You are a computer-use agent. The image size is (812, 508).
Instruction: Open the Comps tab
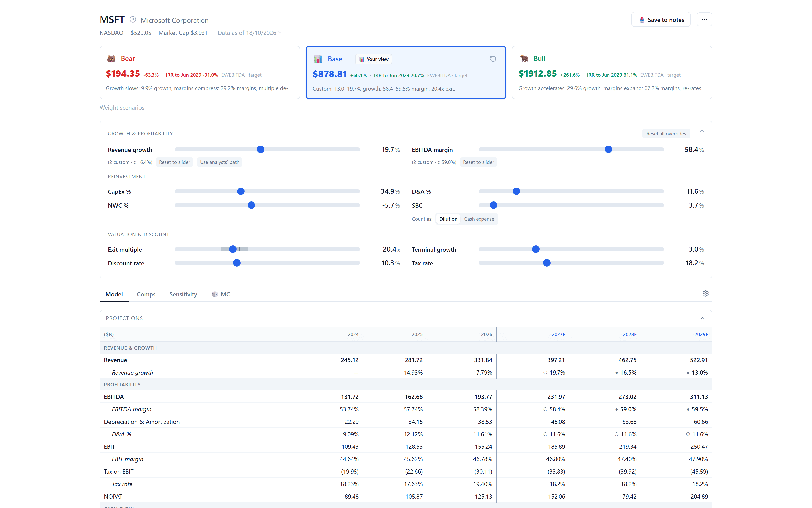[146, 294]
